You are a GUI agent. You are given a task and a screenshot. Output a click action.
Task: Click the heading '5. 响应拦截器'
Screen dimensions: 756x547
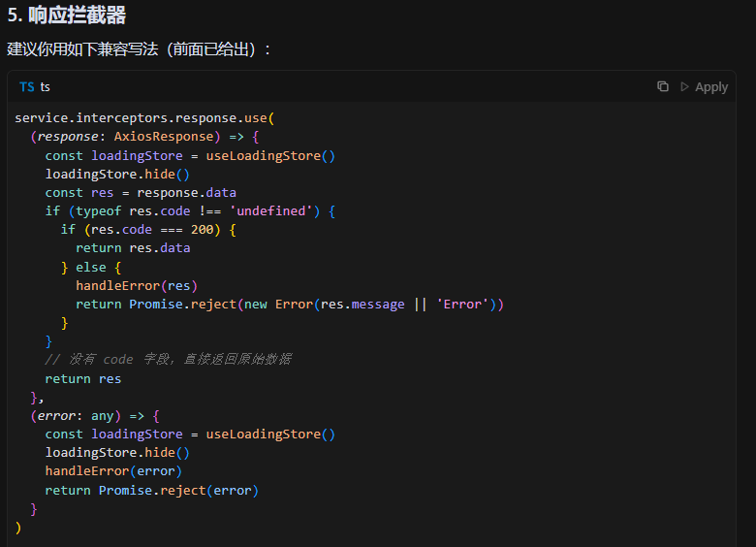click(x=67, y=15)
